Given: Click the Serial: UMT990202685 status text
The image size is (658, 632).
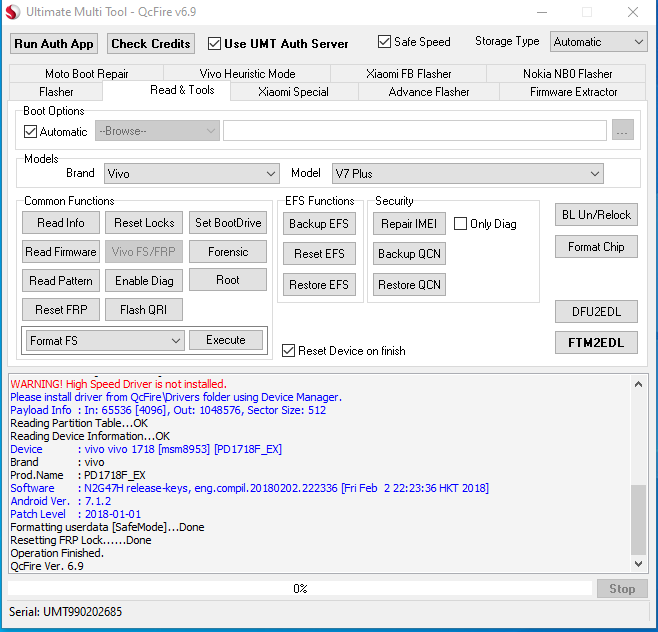Looking at the screenshot, I should tap(65, 611).
